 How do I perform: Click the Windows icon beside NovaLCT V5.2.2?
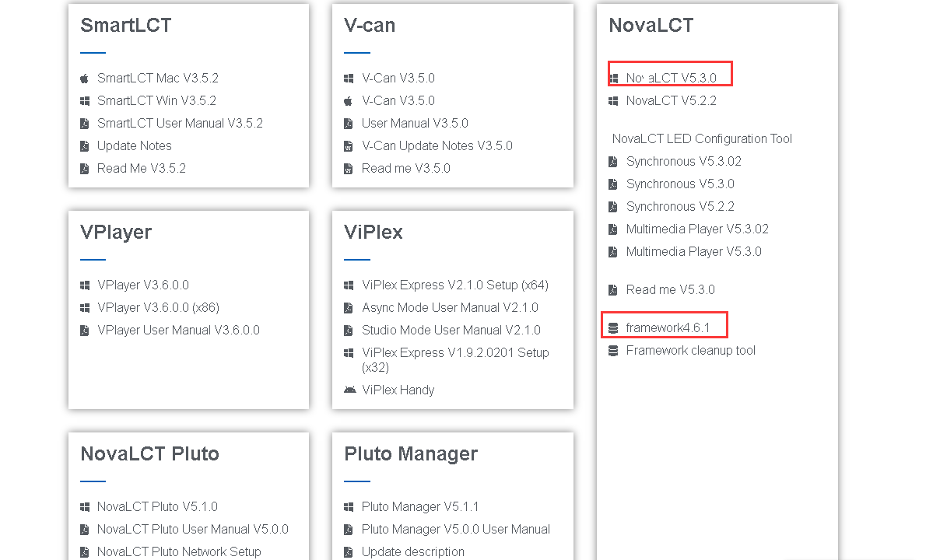click(613, 101)
